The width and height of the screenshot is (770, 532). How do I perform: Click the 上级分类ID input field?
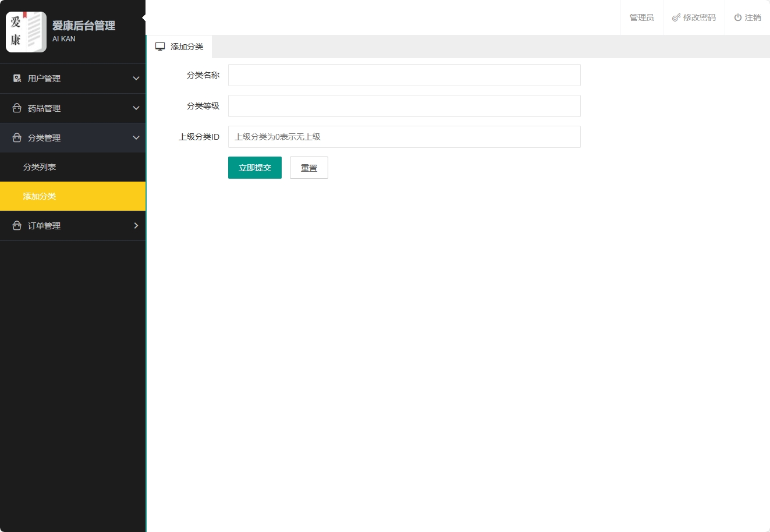tap(404, 137)
